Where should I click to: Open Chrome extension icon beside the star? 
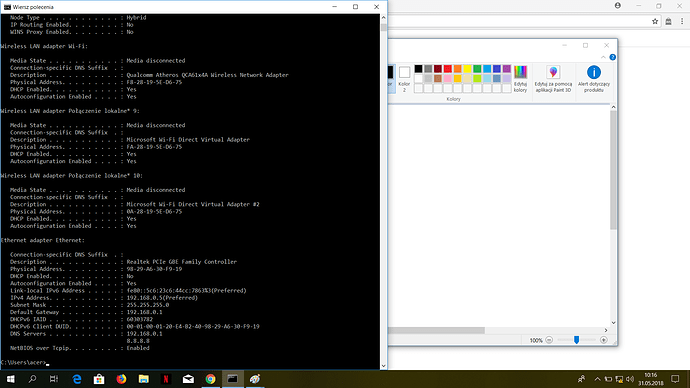(x=668, y=21)
